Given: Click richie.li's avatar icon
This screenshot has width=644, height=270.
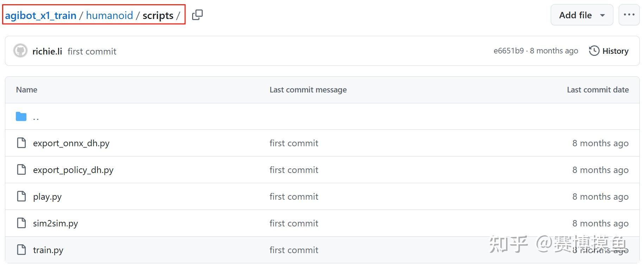Looking at the screenshot, I should [20, 51].
